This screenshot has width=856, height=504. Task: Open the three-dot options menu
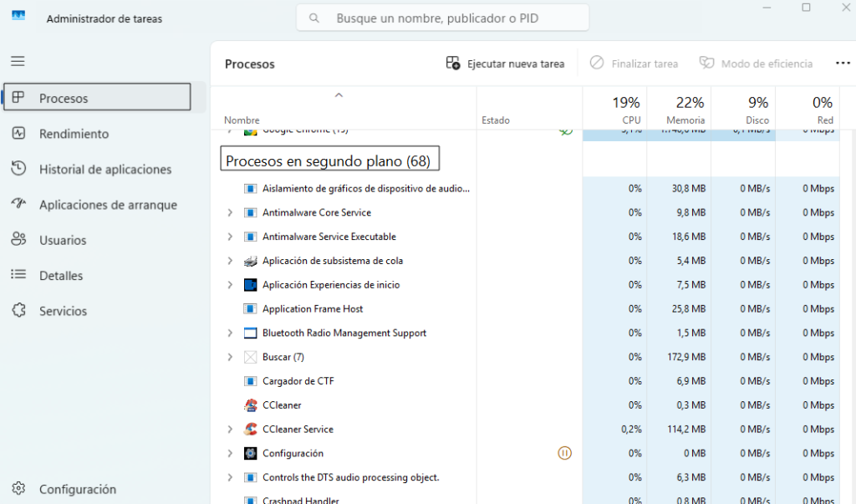tap(843, 63)
